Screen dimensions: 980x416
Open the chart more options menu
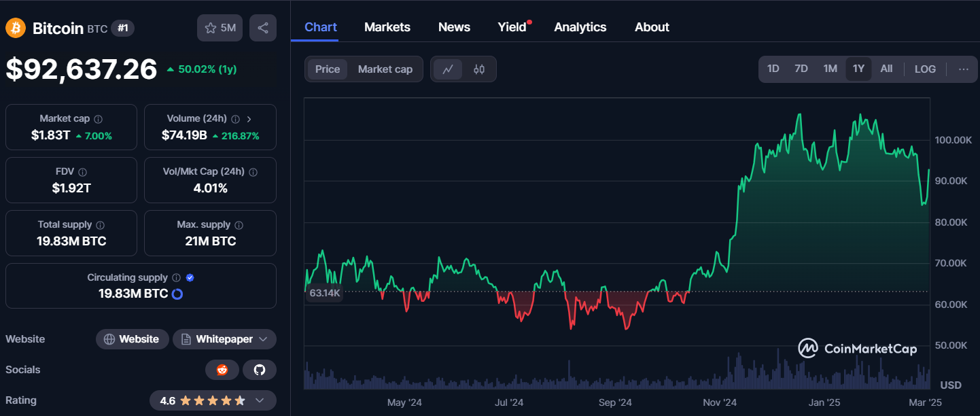pos(964,69)
